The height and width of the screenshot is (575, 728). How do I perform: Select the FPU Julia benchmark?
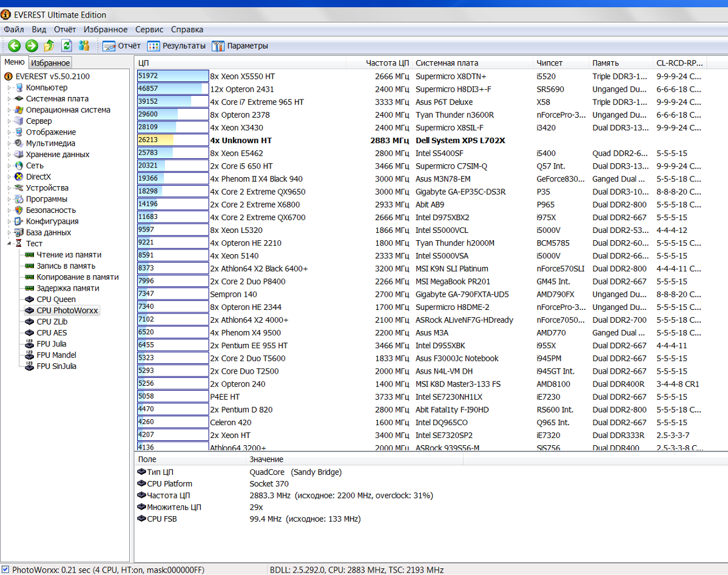coord(51,344)
